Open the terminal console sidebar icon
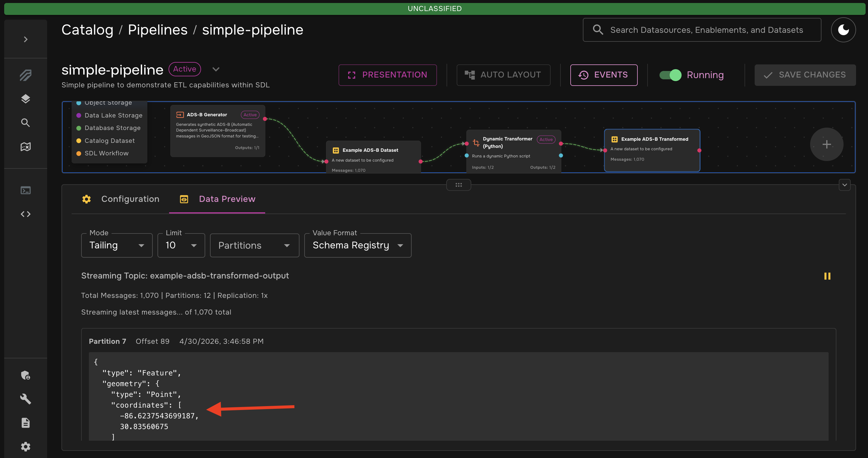 point(26,191)
